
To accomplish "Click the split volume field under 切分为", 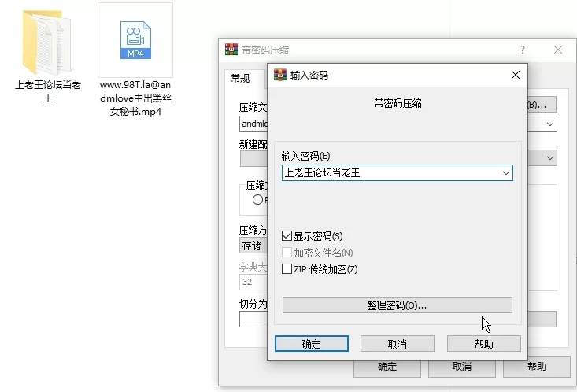I will (253, 320).
